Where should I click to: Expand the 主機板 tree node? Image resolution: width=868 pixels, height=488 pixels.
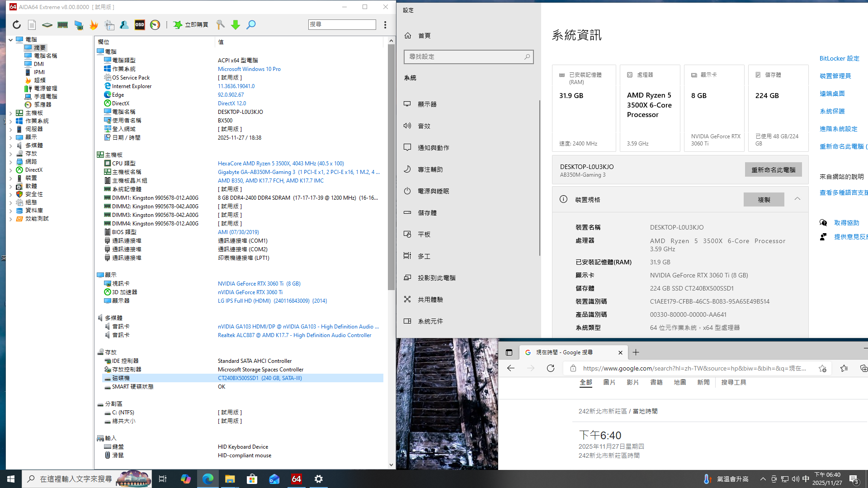pos(11,113)
